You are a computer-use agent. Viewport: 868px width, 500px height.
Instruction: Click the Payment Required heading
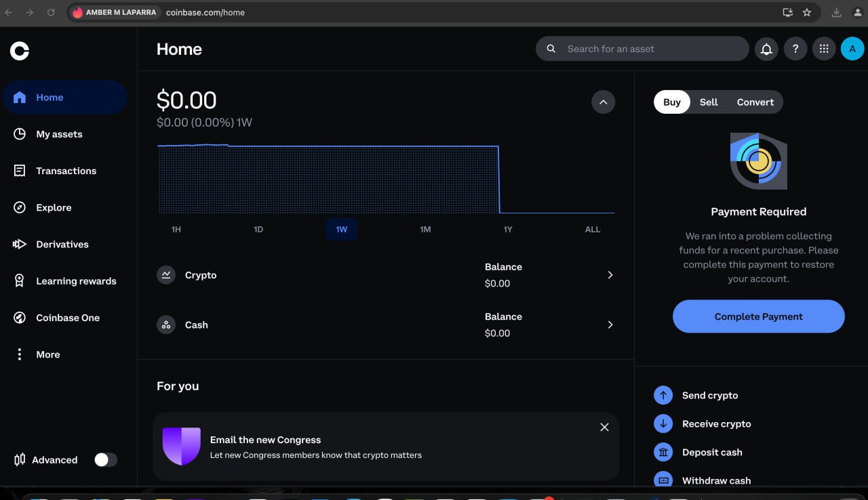[759, 211]
